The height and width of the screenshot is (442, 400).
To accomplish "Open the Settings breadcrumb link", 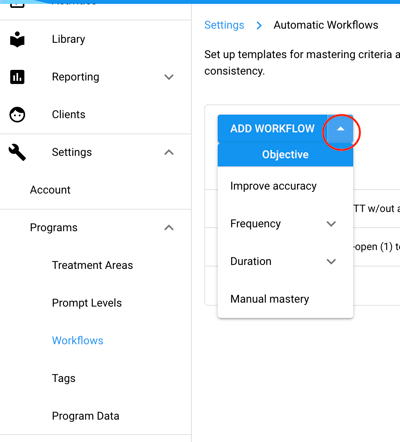I will (x=224, y=25).
